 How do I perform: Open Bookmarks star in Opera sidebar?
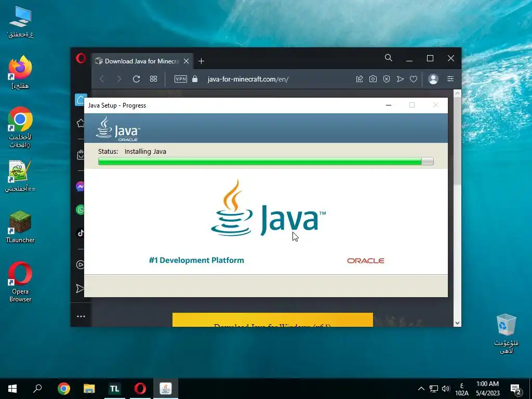point(81,123)
